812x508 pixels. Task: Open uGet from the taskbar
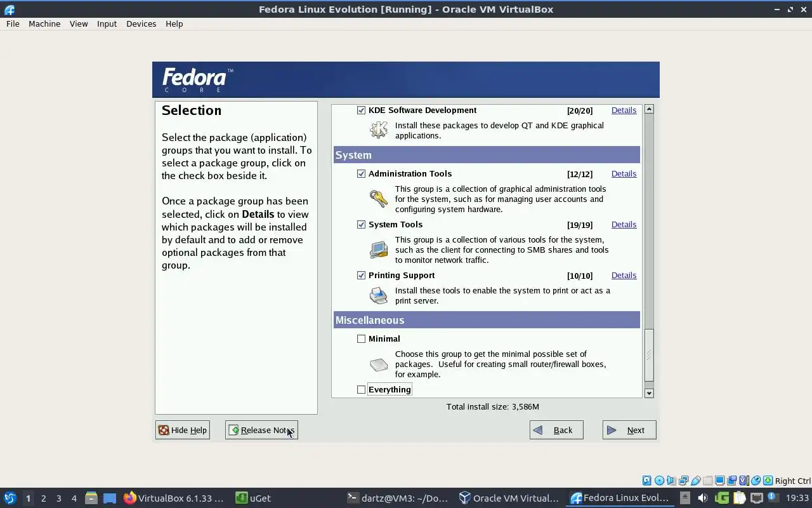coord(254,498)
